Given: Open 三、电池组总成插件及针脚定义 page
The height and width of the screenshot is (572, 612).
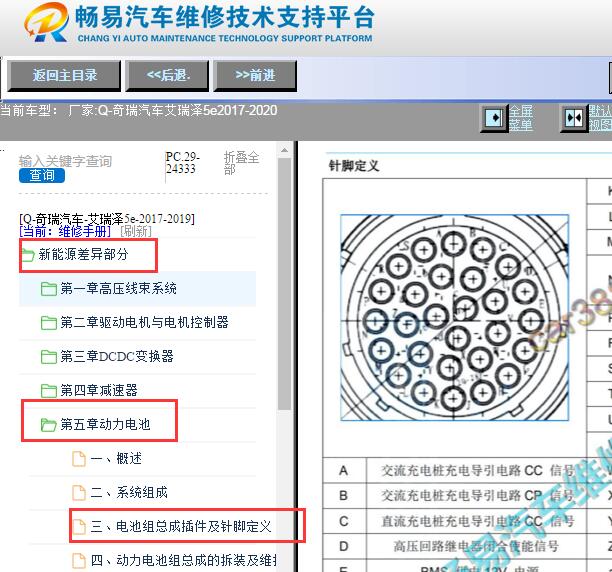Looking at the screenshot, I should [181, 526].
